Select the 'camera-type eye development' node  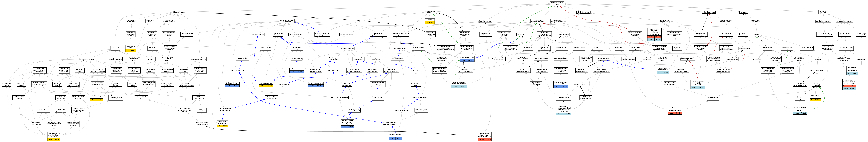(272, 97)
